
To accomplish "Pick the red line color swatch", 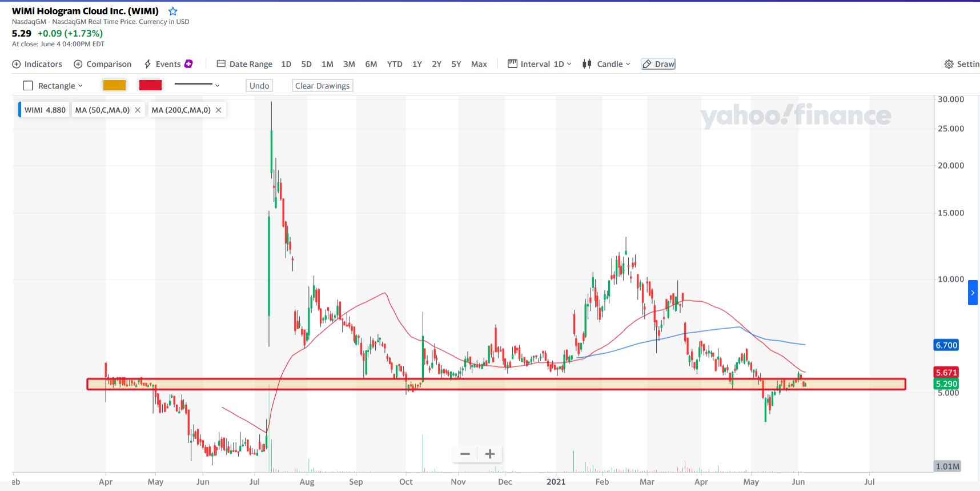I will (x=150, y=85).
